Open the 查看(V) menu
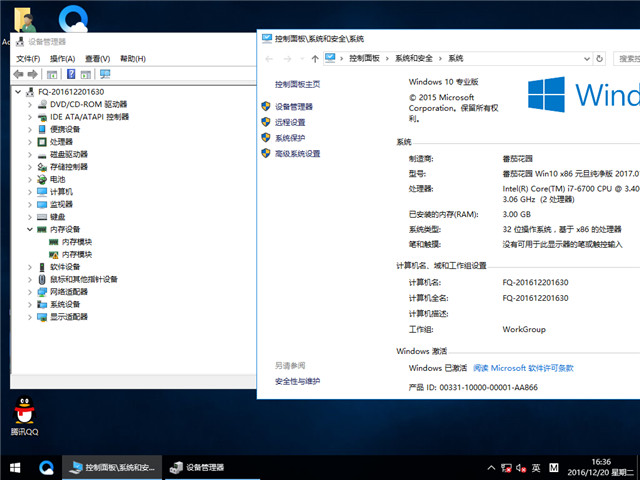The width and height of the screenshot is (640, 480). pyautogui.click(x=98, y=59)
